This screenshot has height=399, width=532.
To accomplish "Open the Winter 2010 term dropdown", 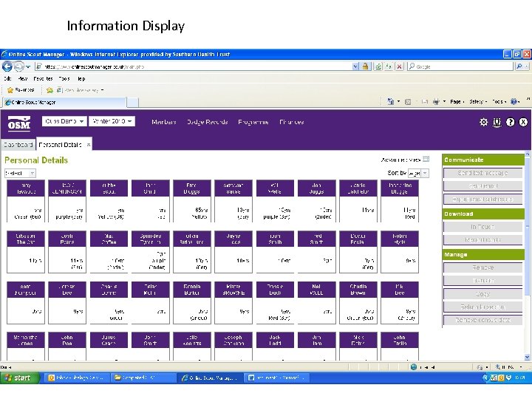I will pyautogui.click(x=112, y=121).
